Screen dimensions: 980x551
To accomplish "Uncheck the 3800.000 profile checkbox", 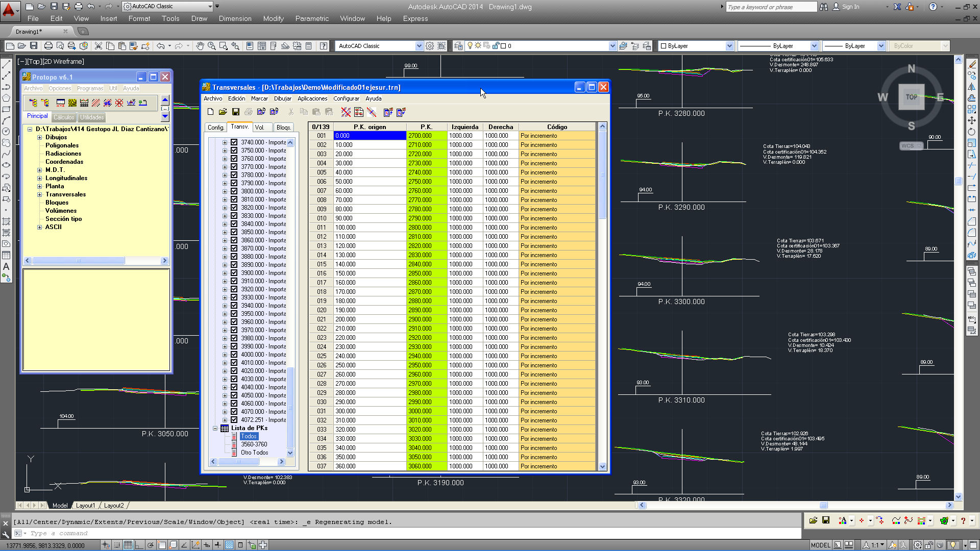I will click(234, 191).
